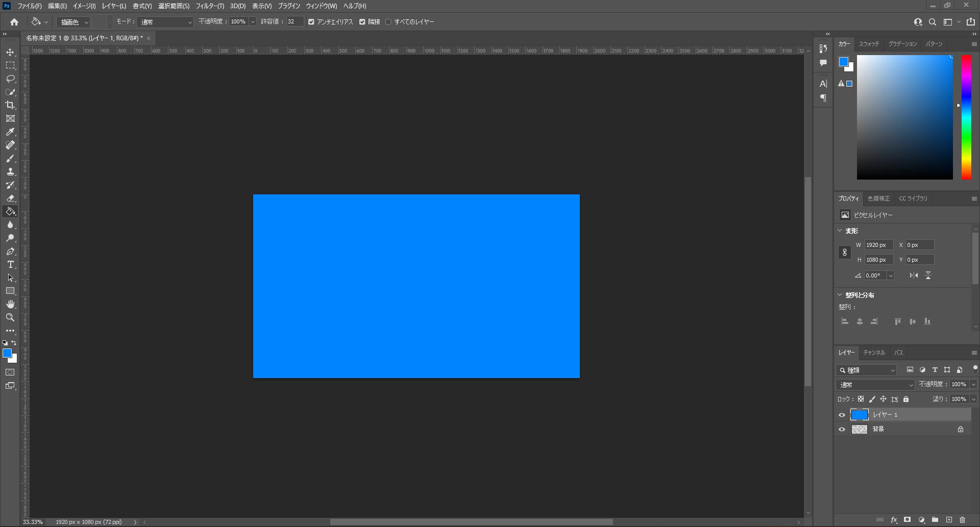This screenshot has width=980, height=527.
Task: Select the Horizontal Type tool
Action: [10, 265]
